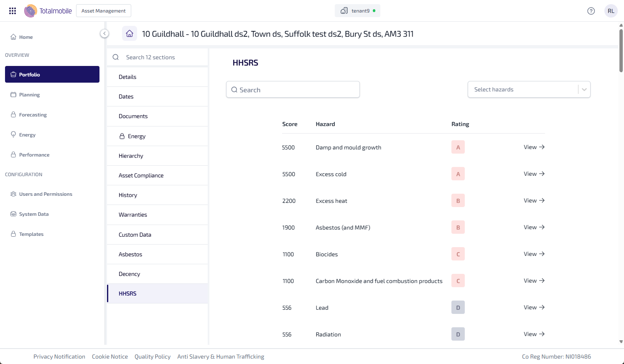This screenshot has height=364, width=624.
Task: Click the tenant9 tenant selector
Action: [x=357, y=11]
